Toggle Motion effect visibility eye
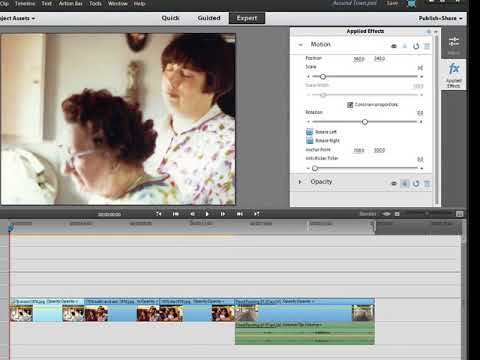Screen dimensions: 480x360 [x=394, y=46]
